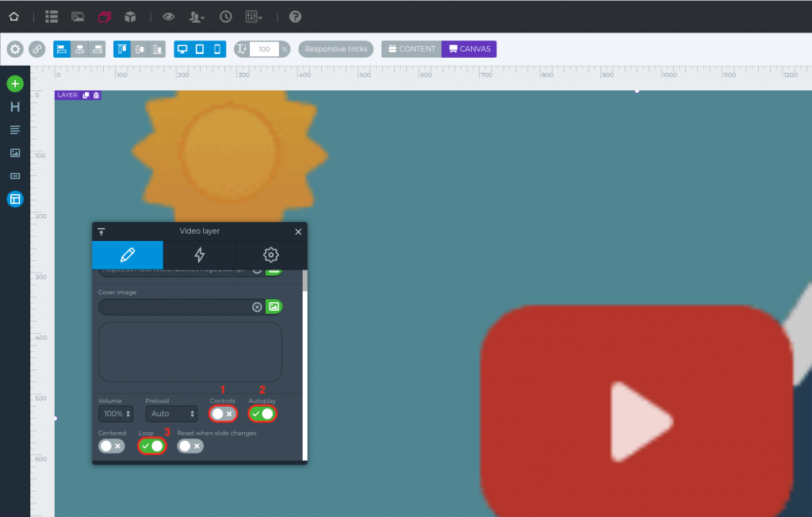Click the Cover image input field

coord(175,307)
